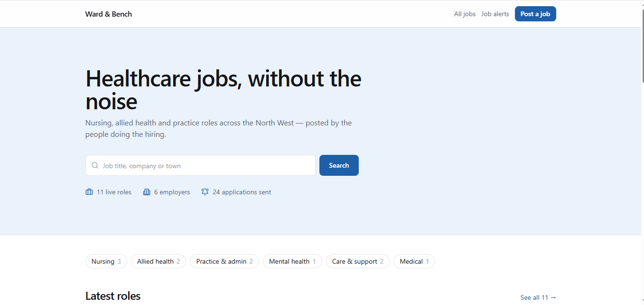Filter by the Nursing category chip
Image resolution: width=644 pixels, height=305 pixels.
[x=106, y=261]
